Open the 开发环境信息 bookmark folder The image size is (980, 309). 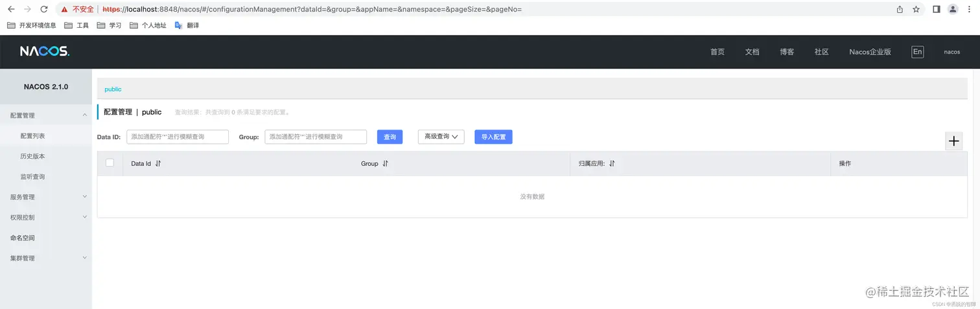(32, 25)
